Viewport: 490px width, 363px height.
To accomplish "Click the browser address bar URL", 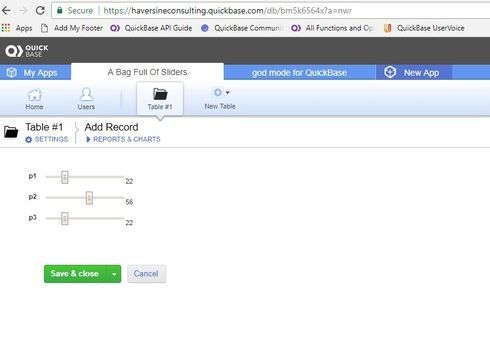I will coord(227,11).
